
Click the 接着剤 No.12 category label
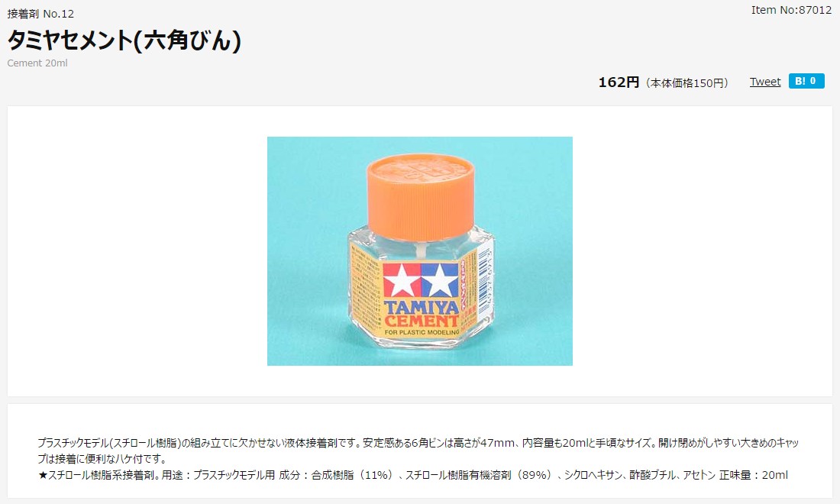(x=40, y=14)
